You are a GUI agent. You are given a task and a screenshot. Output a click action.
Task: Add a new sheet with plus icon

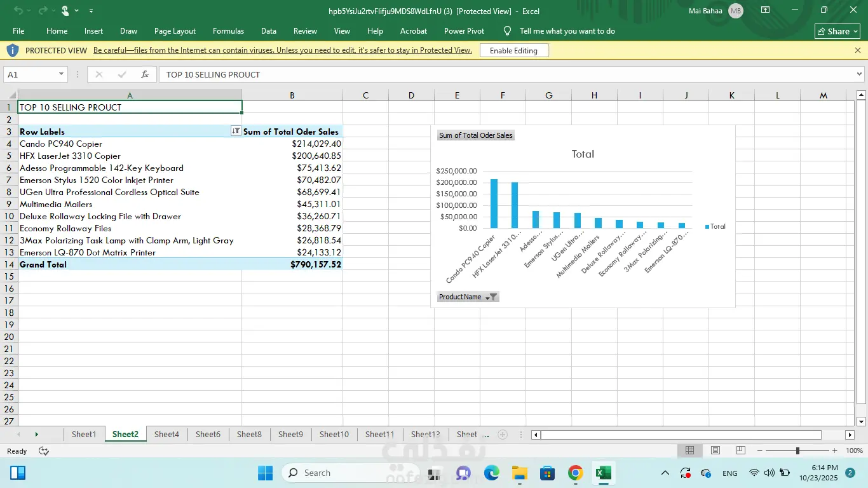(503, 435)
